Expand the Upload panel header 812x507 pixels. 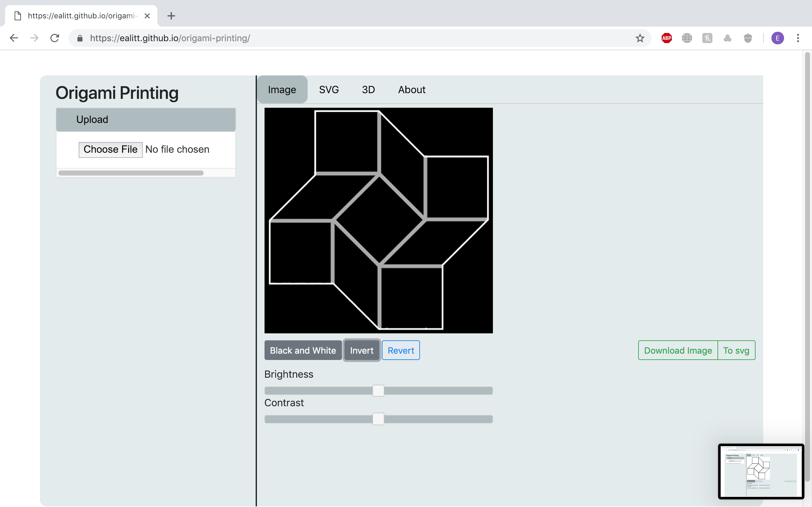(146, 120)
